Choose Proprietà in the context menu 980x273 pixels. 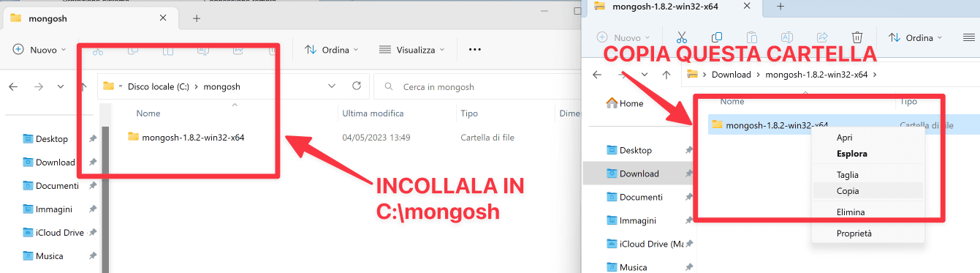[x=854, y=233]
